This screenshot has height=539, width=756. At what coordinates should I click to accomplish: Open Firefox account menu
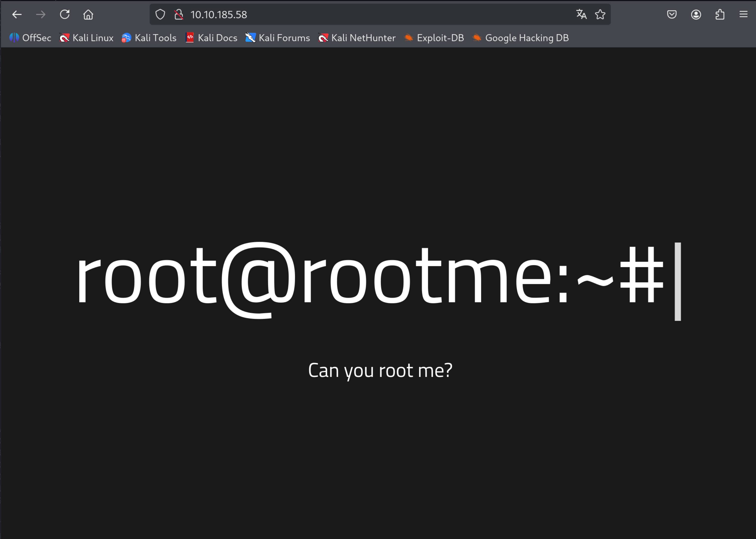696,15
